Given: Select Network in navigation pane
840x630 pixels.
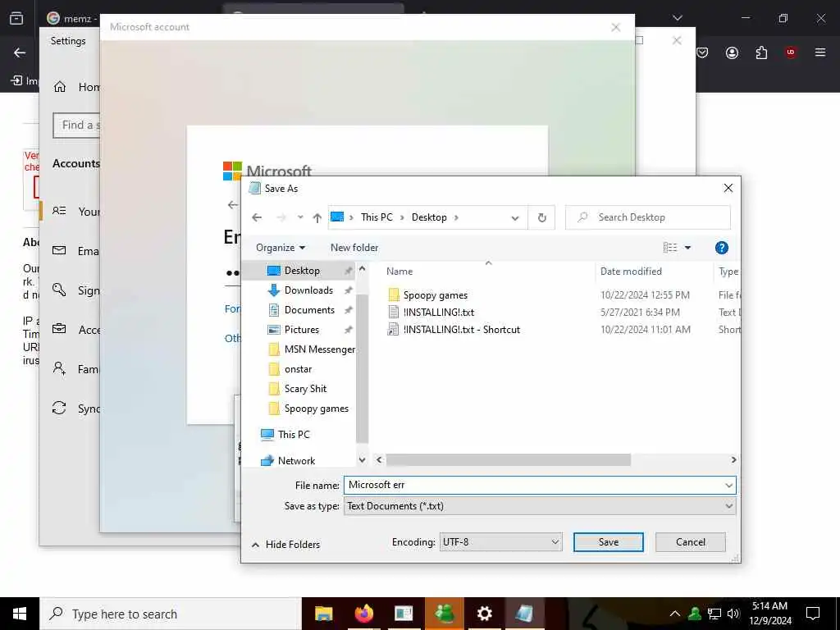Looking at the screenshot, I should 296,461.
